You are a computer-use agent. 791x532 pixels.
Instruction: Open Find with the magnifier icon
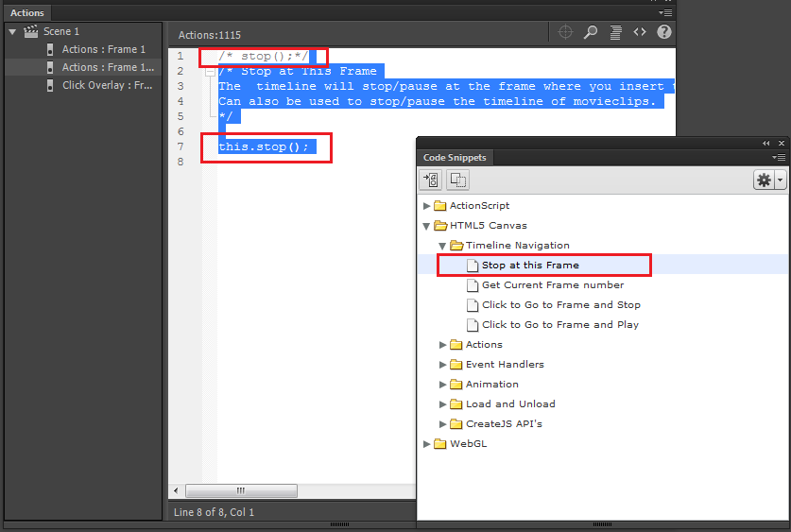pyautogui.click(x=591, y=32)
